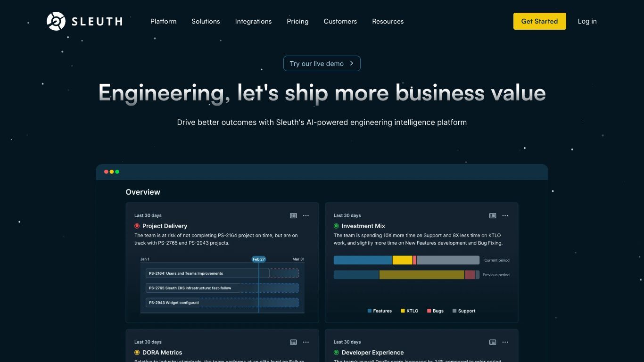The image size is (644, 362).
Task: Click the Bugs legend swatch
Action: click(429, 311)
